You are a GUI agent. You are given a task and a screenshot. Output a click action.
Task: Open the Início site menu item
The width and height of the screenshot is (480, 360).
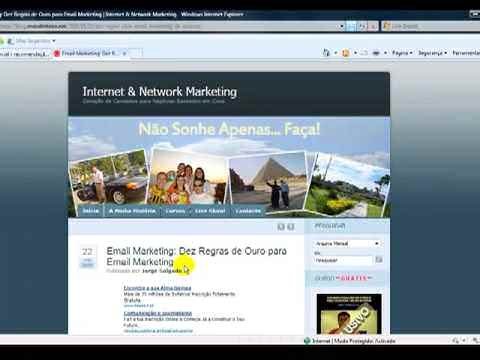(91, 211)
